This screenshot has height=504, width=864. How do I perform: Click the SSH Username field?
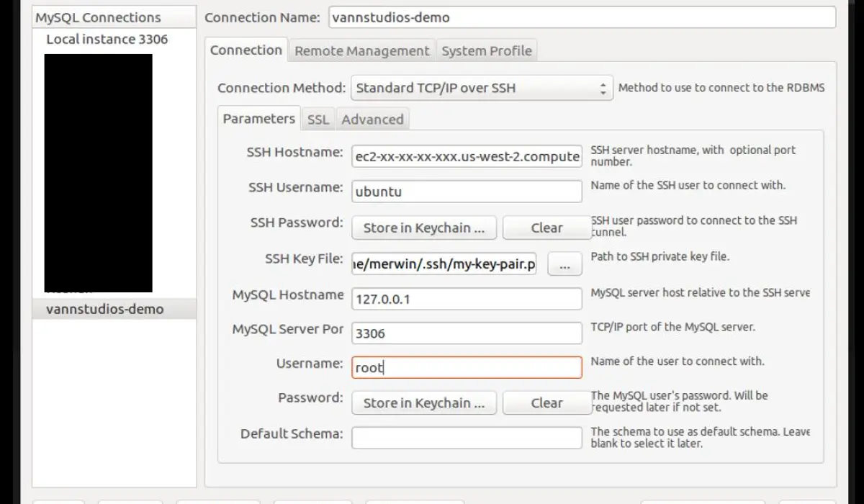467,192
